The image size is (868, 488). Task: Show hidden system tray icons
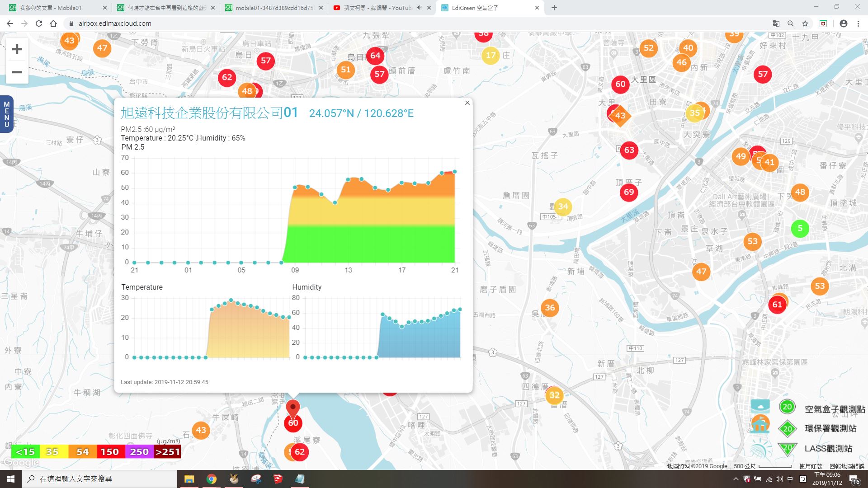coord(736,479)
